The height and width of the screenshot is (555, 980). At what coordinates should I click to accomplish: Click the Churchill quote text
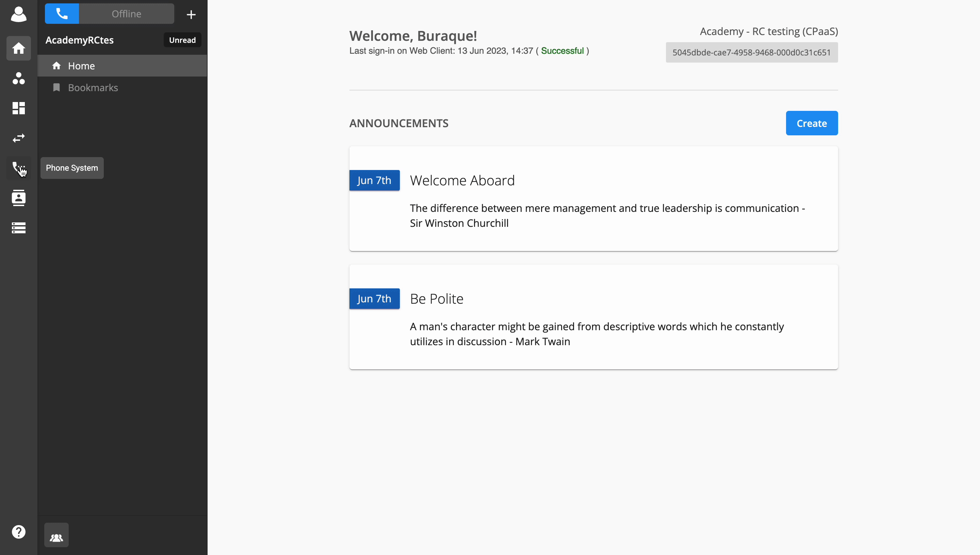[607, 215]
